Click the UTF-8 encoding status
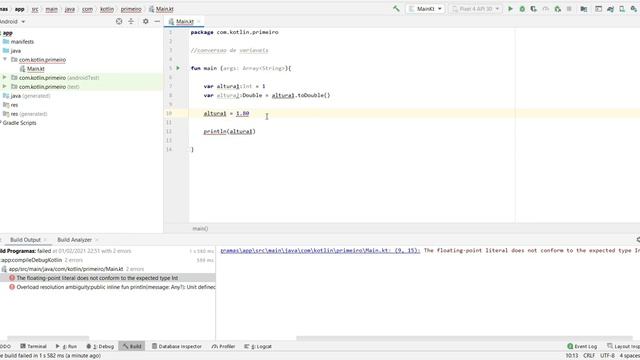This screenshot has width=640, height=360. [607, 356]
